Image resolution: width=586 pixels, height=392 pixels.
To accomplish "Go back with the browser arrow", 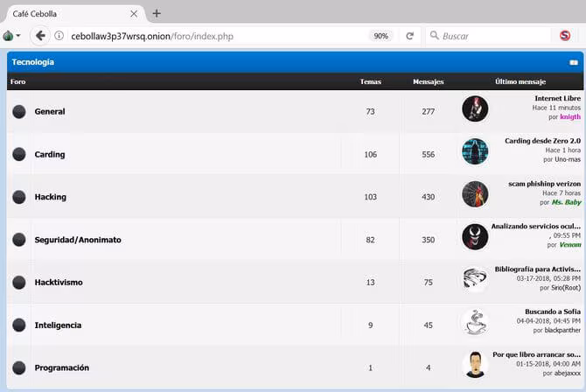I will click(x=40, y=36).
